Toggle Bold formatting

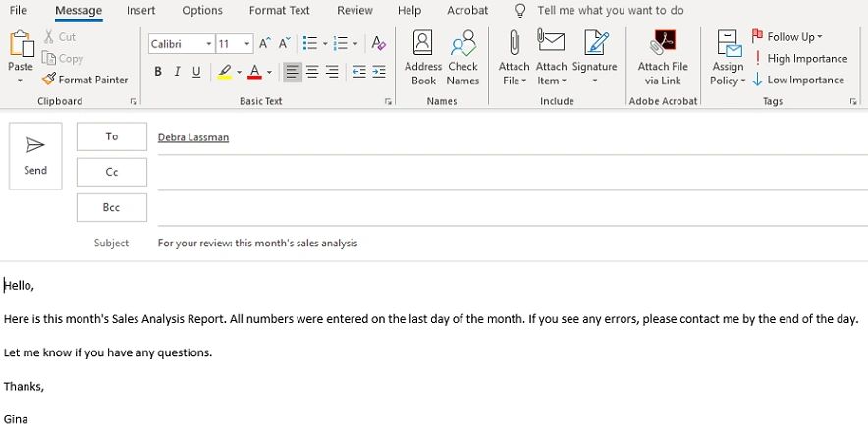[x=158, y=72]
